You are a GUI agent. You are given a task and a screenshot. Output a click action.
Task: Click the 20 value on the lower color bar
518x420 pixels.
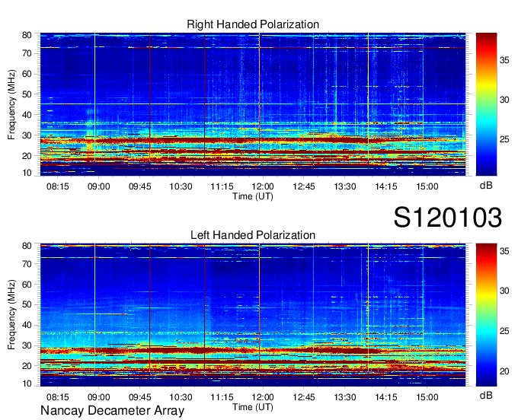point(504,371)
